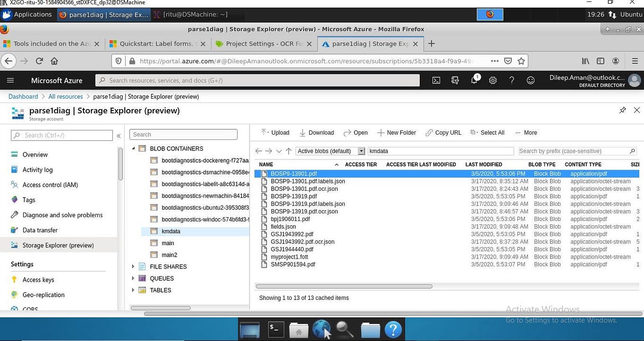The image size is (644, 341).
Task: Pin the Storage Explorer page
Action: tap(623, 110)
